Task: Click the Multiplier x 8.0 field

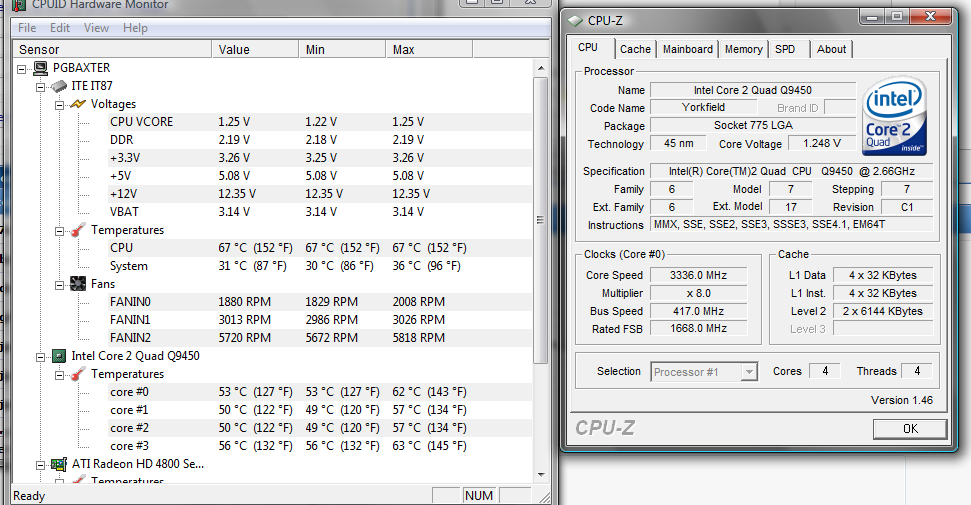Action: pos(699,293)
